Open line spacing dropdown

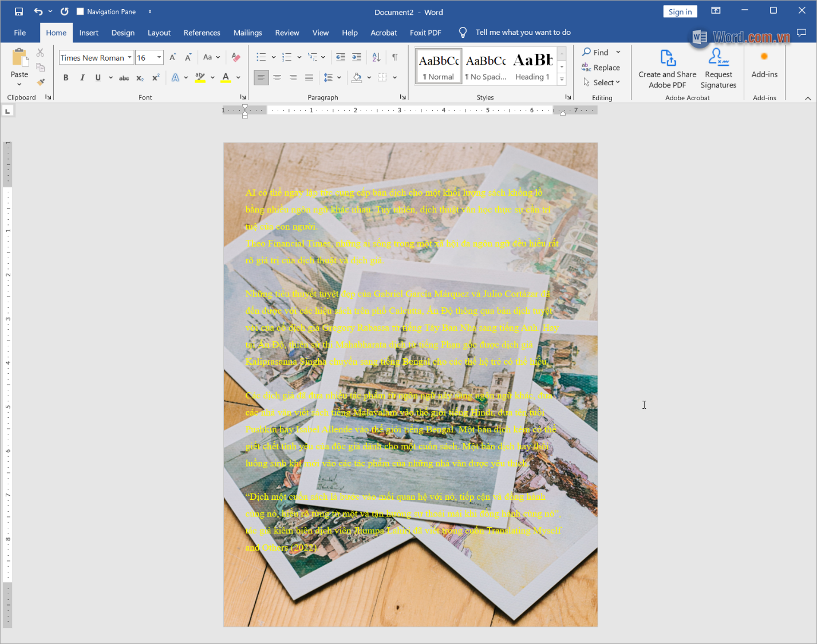pyautogui.click(x=339, y=77)
